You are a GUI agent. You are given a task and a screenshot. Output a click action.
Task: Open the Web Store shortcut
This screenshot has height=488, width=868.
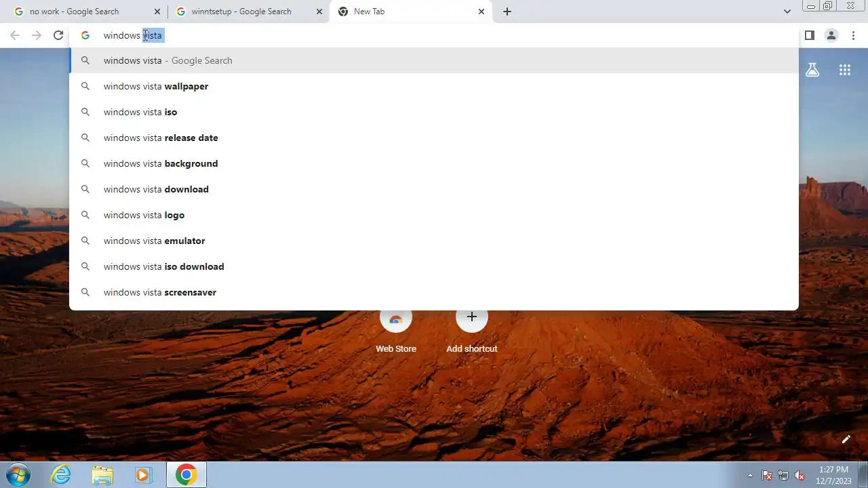tap(396, 331)
